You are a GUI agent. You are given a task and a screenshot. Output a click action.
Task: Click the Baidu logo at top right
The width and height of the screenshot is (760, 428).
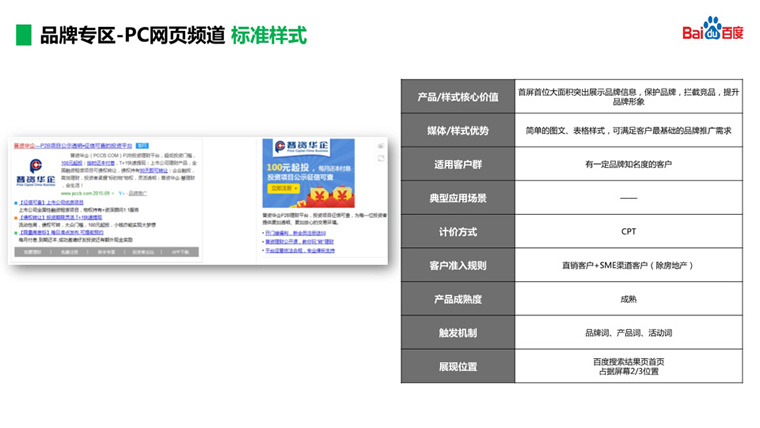712,29
